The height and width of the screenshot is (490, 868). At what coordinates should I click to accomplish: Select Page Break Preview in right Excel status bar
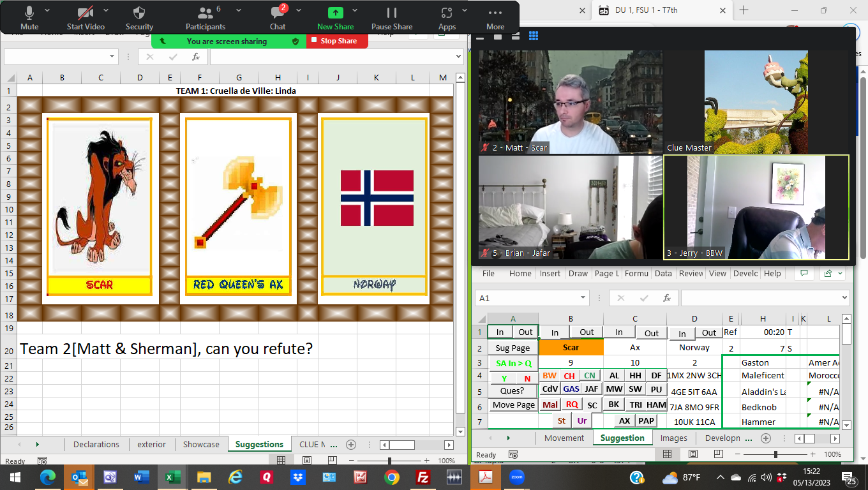[x=719, y=454]
